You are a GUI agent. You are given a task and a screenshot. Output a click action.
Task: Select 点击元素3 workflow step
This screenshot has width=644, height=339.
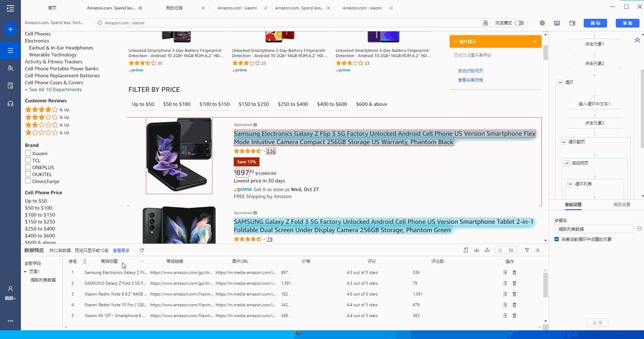(595, 123)
